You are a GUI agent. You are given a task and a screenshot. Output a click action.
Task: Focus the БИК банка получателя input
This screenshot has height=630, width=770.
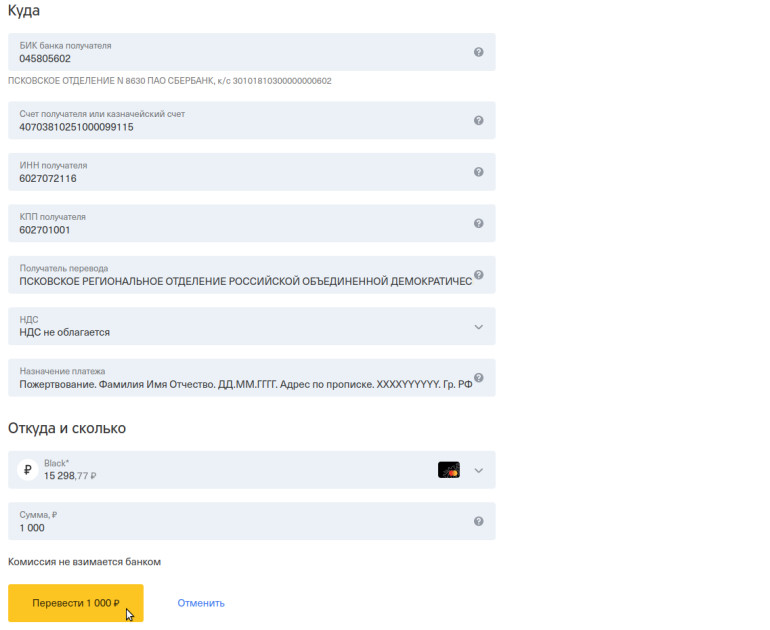click(251, 52)
